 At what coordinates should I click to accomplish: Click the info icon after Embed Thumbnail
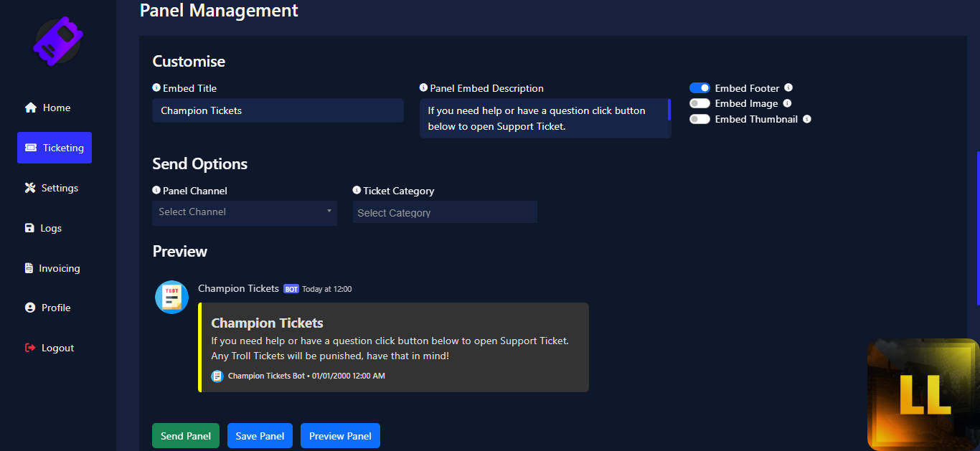pyautogui.click(x=807, y=119)
